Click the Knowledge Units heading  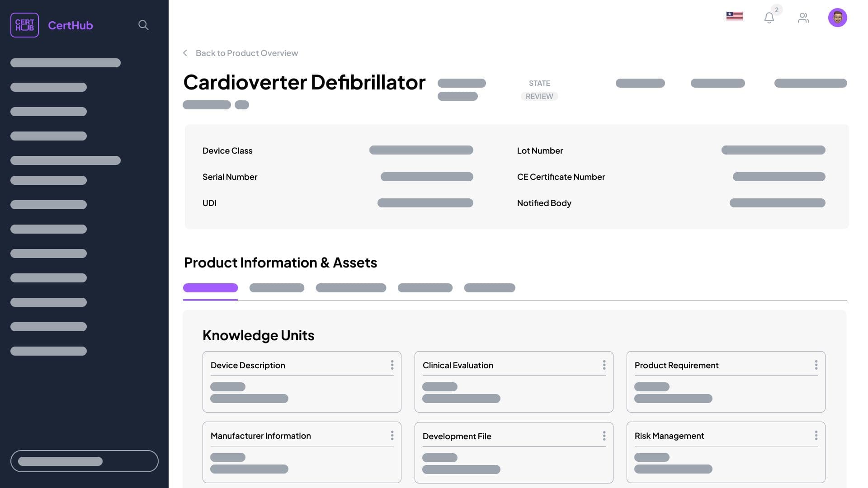pos(258,335)
